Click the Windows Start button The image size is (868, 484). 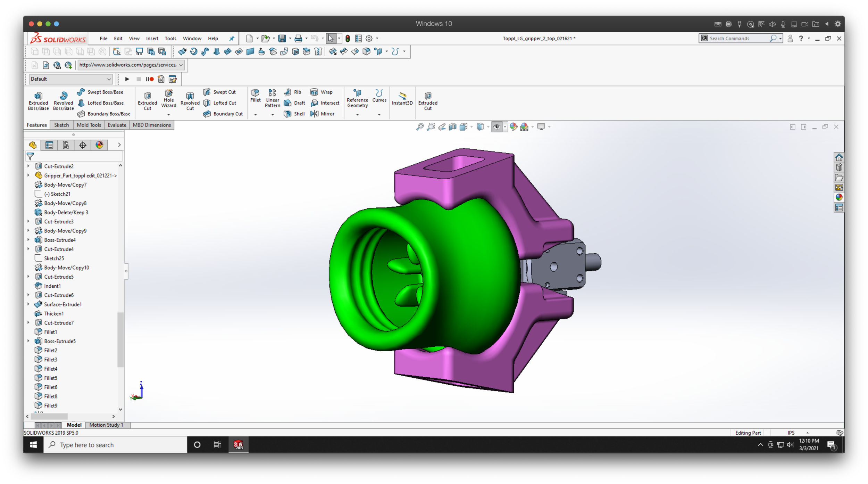point(33,445)
